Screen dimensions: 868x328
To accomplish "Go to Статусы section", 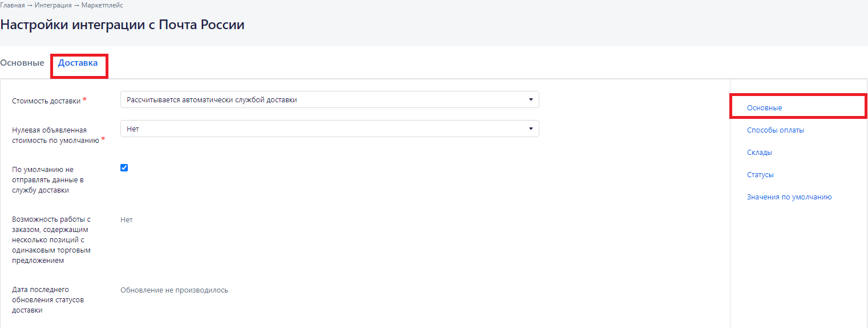I will [x=760, y=174].
